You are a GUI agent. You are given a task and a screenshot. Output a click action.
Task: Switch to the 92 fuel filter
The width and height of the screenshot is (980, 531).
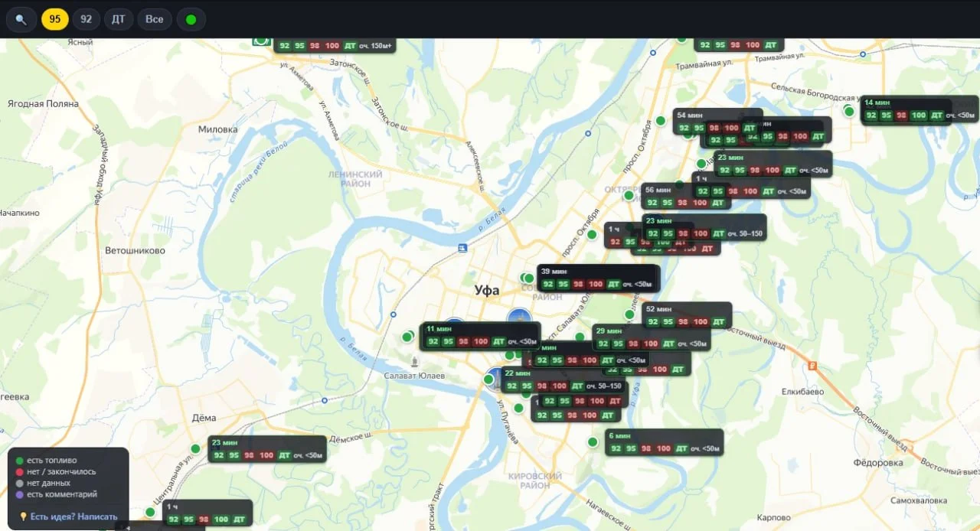[86, 19]
